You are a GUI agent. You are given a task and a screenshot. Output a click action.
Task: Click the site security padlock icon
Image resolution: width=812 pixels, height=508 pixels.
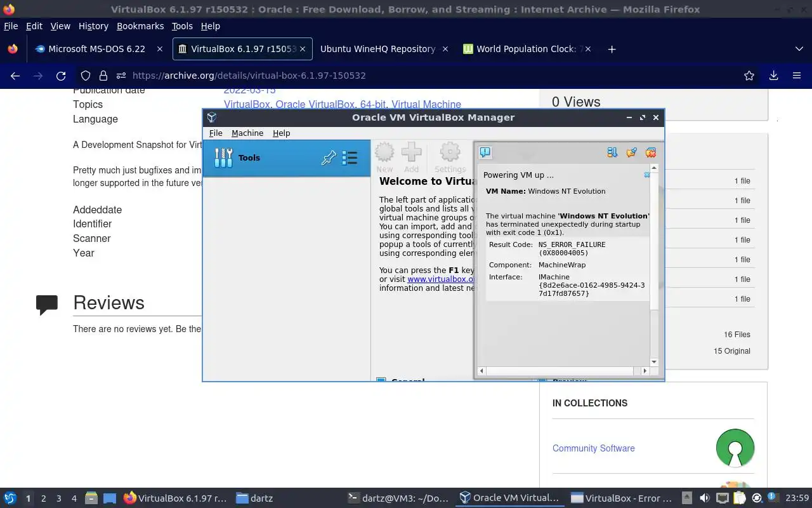tap(103, 76)
